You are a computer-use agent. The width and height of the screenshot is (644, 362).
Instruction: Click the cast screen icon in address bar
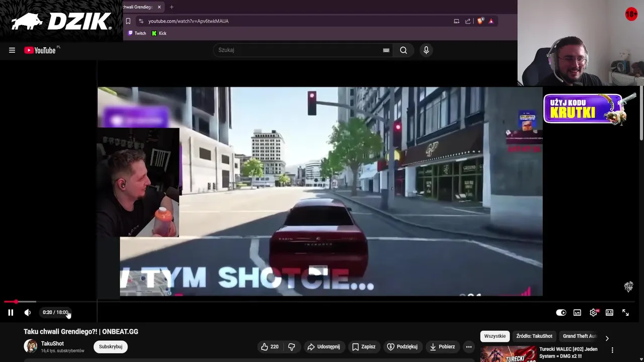point(456,21)
